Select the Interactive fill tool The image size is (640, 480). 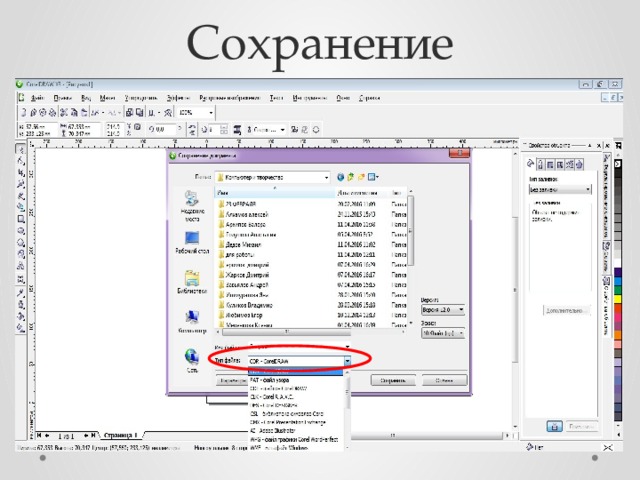tap(20, 328)
